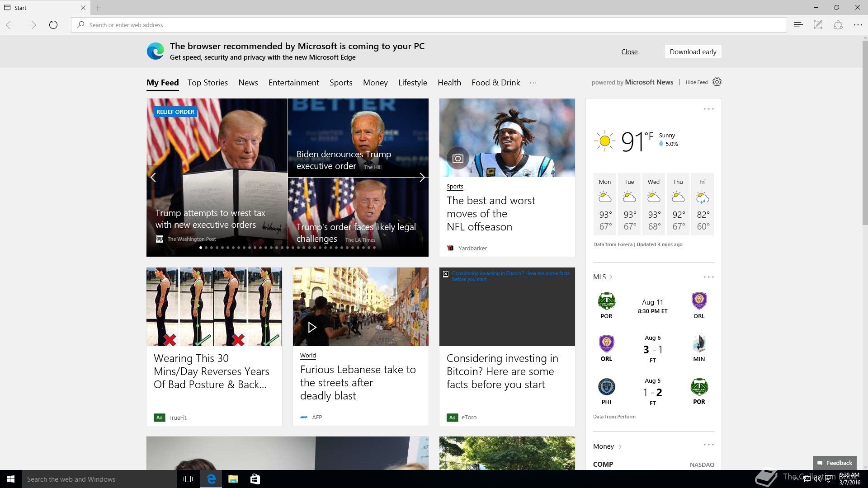Viewport: 868px width, 488px height.
Task: Click the Feedback button
Action: [x=835, y=463]
